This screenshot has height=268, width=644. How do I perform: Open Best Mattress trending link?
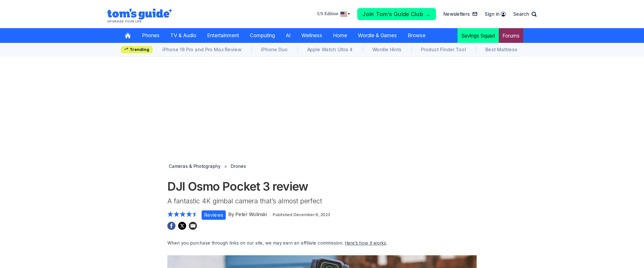501,49
